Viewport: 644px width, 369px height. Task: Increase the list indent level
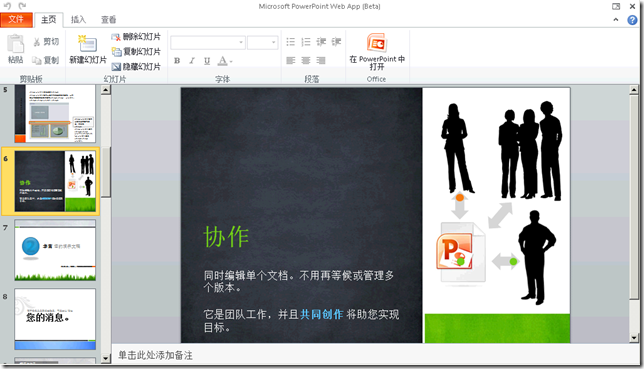336,42
